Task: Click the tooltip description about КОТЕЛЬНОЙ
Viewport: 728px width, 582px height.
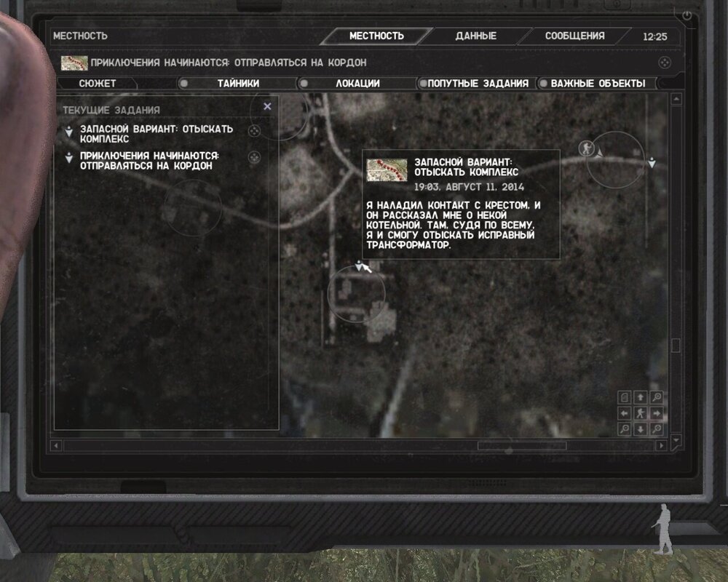Action: click(x=453, y=225)
